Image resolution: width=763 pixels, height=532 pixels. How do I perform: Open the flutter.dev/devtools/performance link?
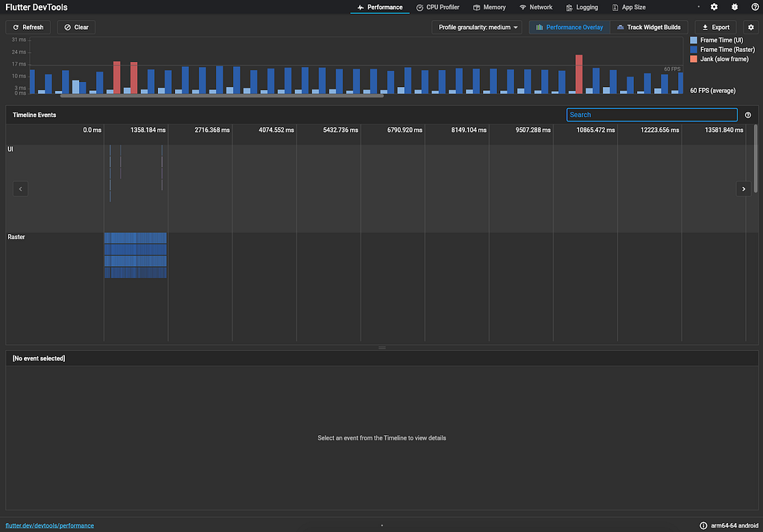50,526
